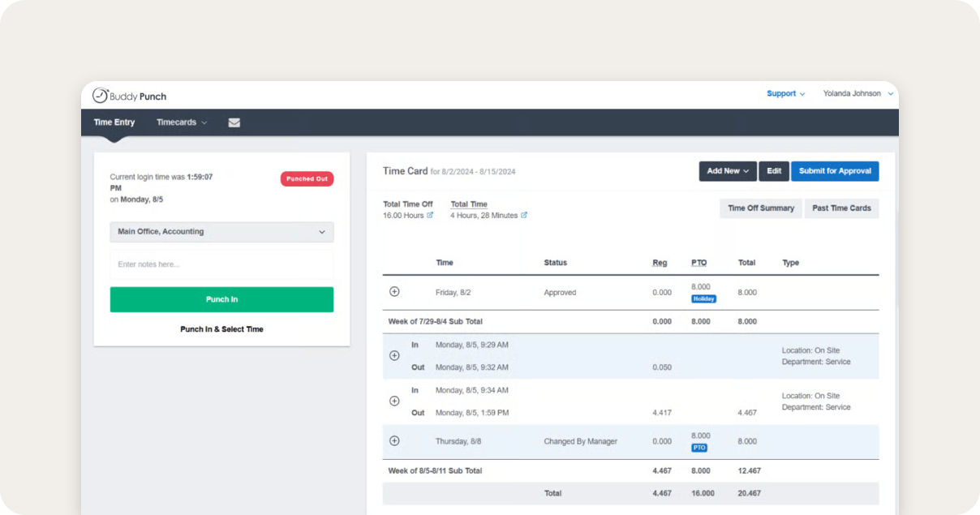Click the Status column header
Viewport: 980px width, 515px height.
pos(556,263)
